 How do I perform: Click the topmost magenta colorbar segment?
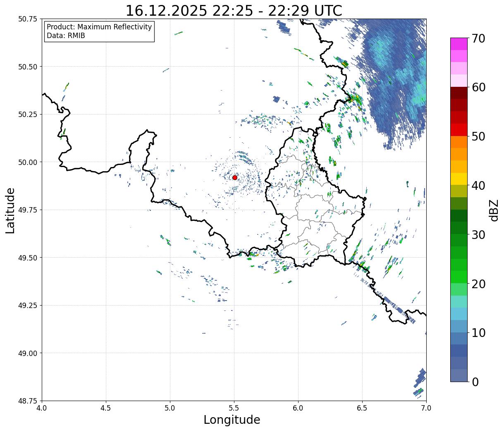point(459,44)
